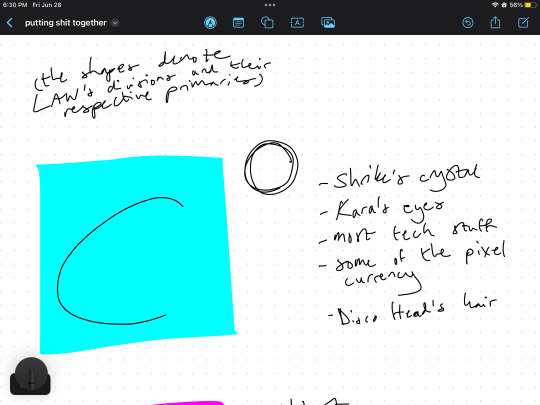
Task: Tap the undo button
Action: tap(468, 23)
